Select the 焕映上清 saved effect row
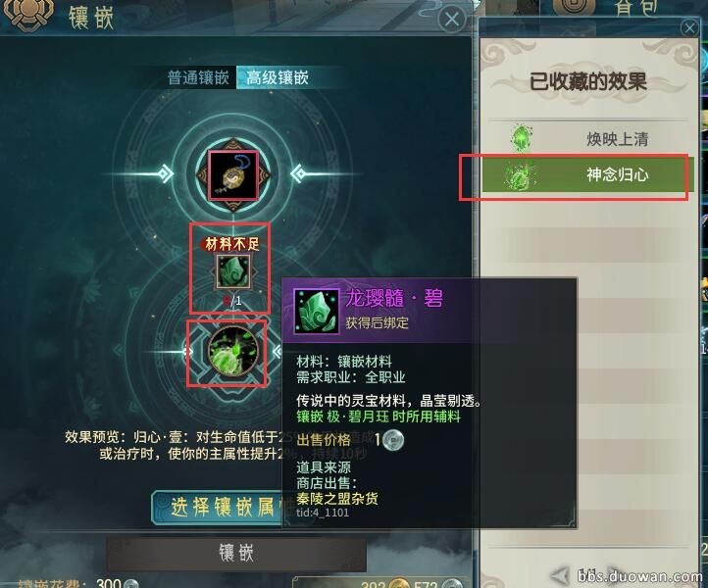 point(586,138)
